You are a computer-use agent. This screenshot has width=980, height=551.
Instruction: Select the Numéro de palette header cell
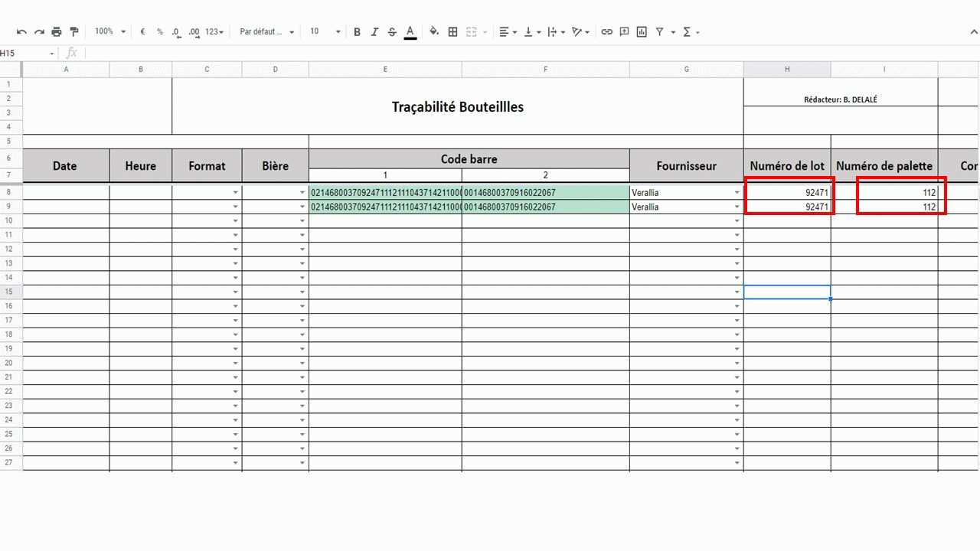pos(884,166)
